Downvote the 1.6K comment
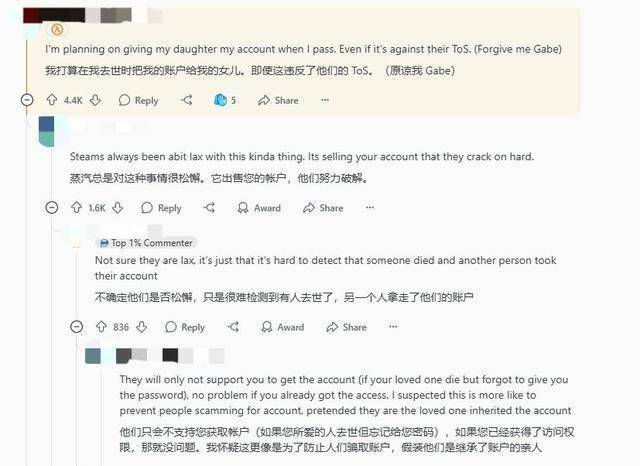This screenshot has width=640, height=466. [x=118, y=208]
